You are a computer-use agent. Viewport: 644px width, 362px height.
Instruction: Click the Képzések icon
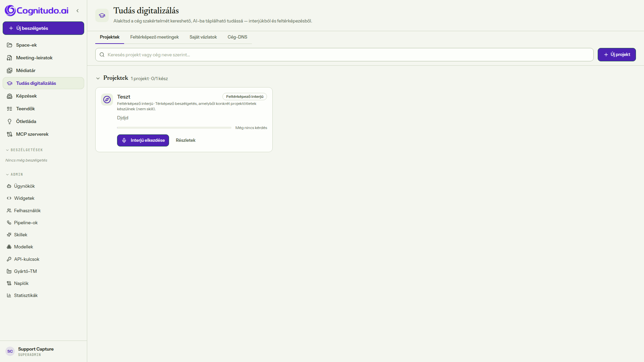pos(10,96)
